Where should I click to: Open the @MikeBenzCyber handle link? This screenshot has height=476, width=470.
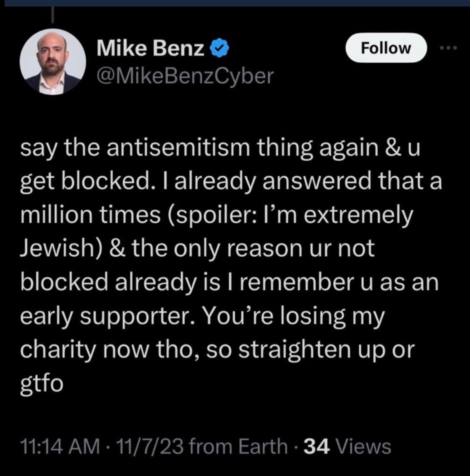coord(185,75)
